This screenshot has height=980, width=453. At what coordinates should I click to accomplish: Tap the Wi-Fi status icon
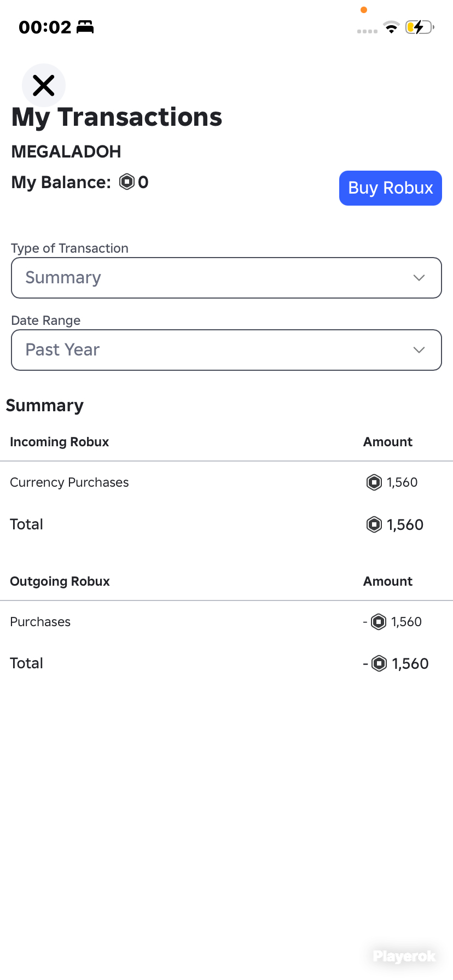pos(391,27)
